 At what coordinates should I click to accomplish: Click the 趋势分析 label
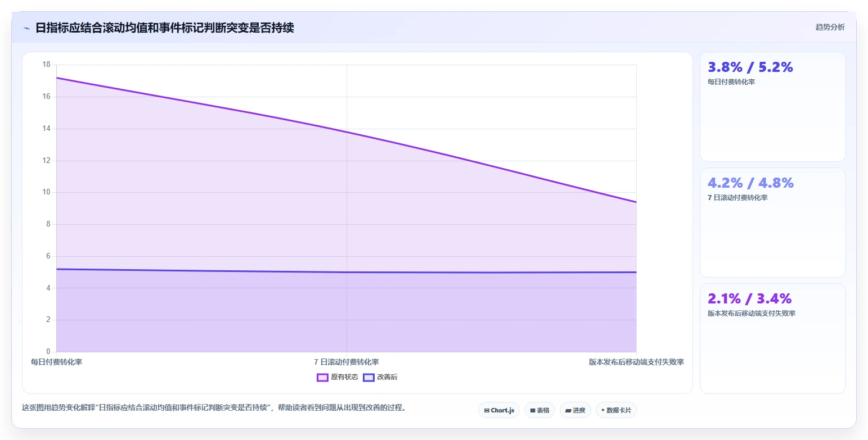830,27
